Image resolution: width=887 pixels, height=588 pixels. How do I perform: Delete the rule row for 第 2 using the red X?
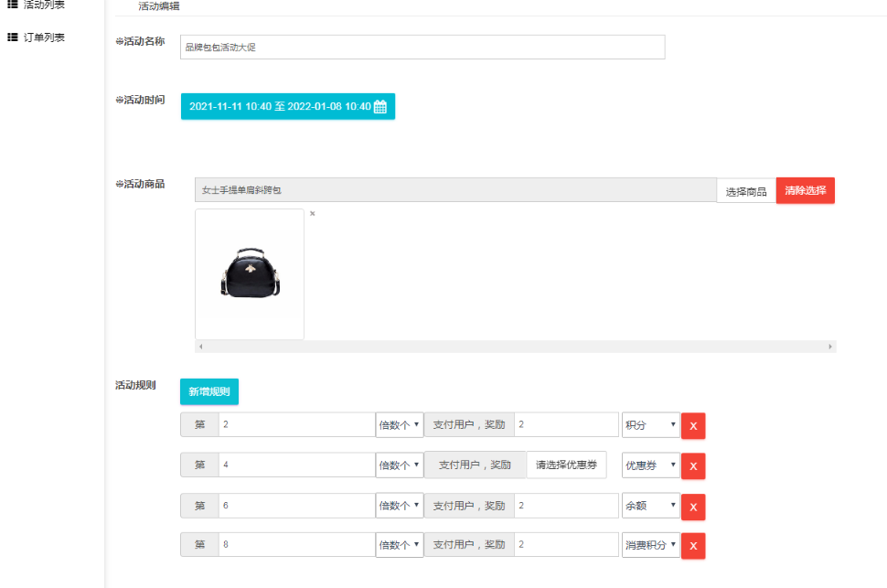[x=692, y=426]
